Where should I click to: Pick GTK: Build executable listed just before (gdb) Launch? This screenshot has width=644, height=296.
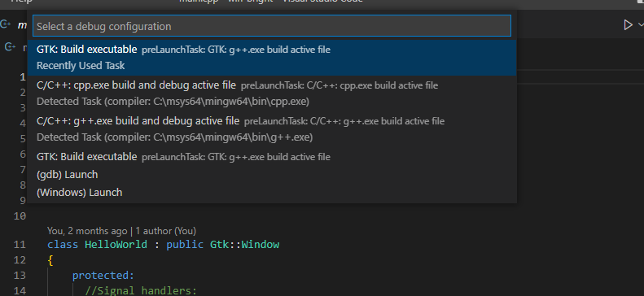click(271, 157)
